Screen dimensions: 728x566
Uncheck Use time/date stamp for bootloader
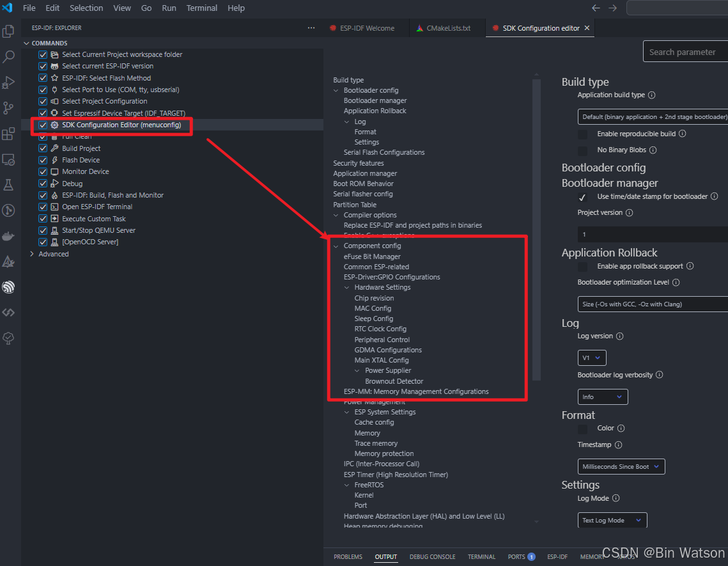tap(582, 197)
